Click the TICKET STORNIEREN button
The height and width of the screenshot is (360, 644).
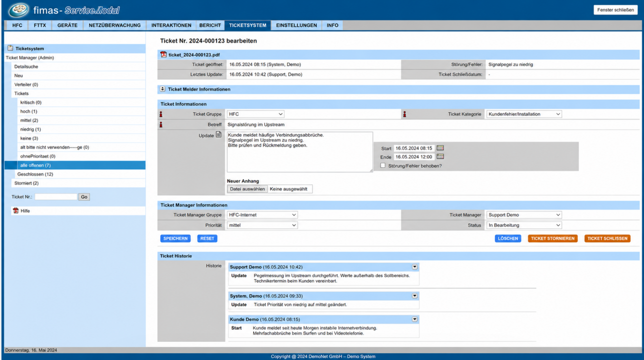553,238
